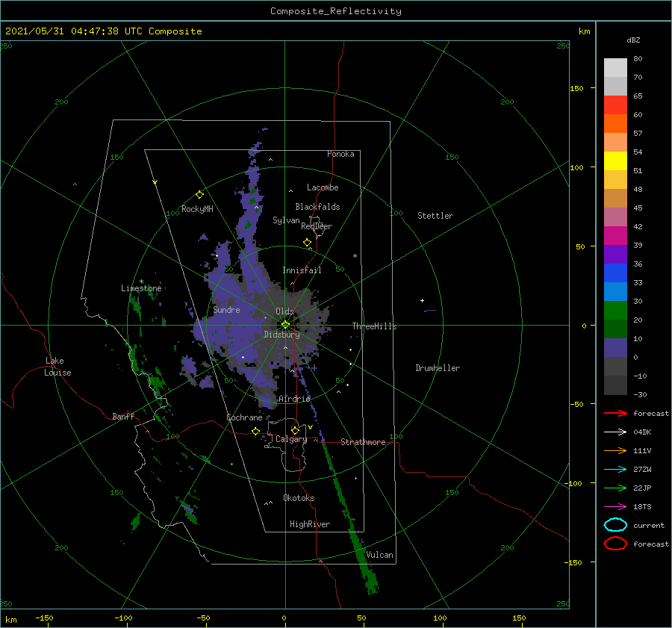Click the green 22JP arrow legend icon
Image resolution: width=672 pixels, height=628 pixels.
pos(615,488)
